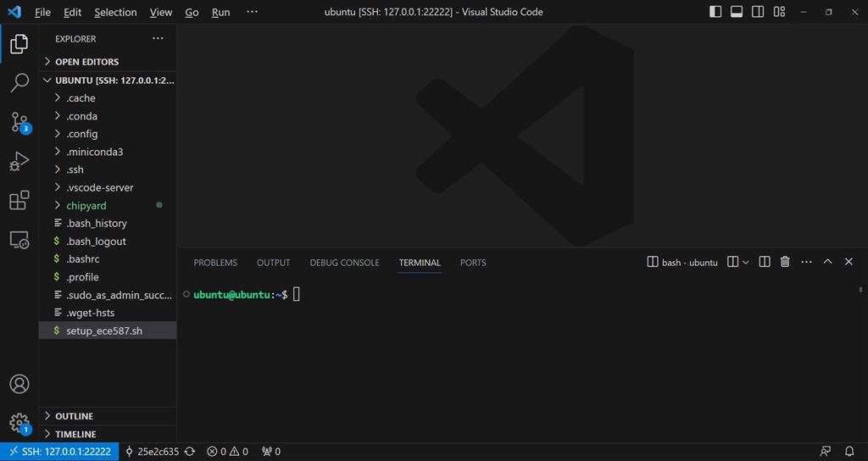Click the split panel layout icon beside trash

point(765,262)
